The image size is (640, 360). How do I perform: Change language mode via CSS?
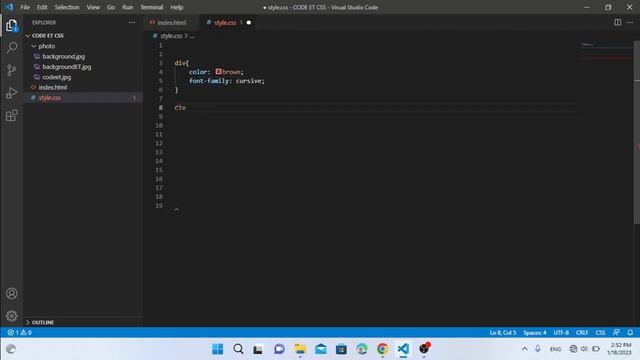tap(600, 333)
